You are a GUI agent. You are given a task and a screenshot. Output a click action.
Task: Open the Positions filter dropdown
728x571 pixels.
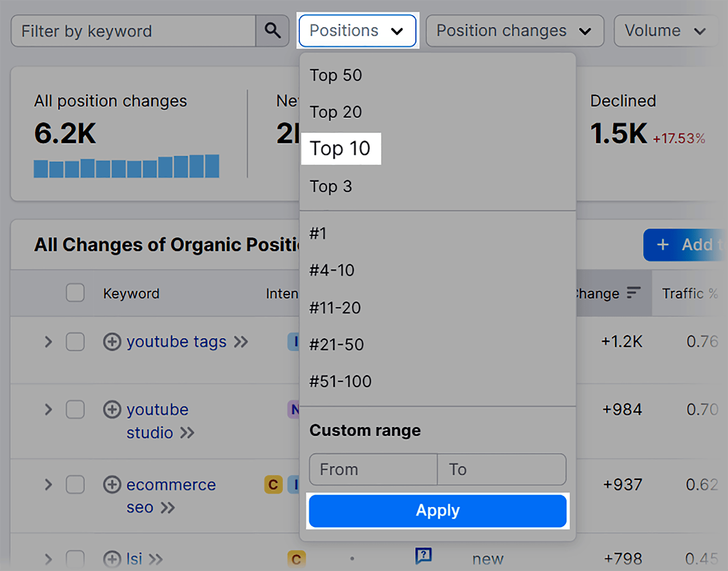[357, 31]
